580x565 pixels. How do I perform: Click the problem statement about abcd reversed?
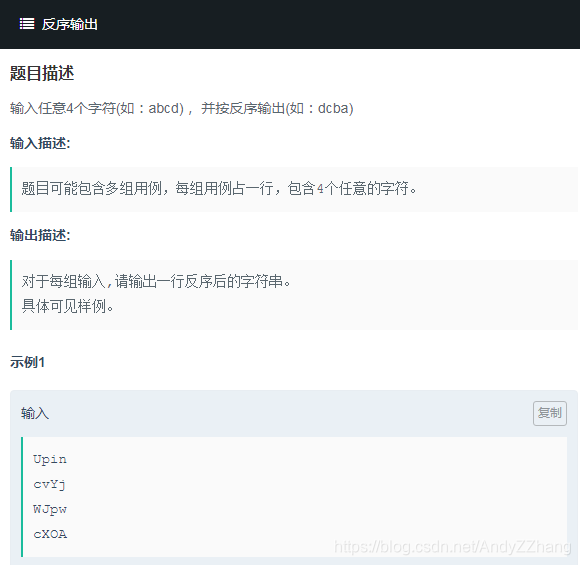coord(182,108)
